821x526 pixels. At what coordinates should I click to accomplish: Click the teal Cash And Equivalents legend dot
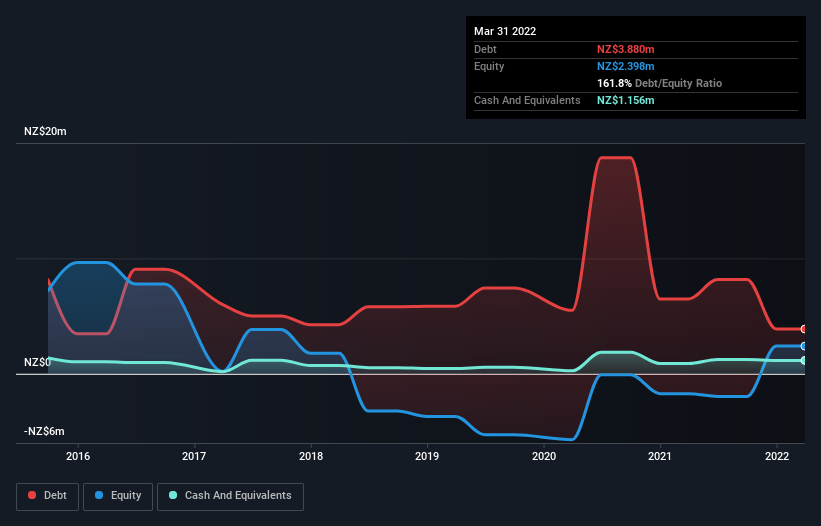coord(173,495)
